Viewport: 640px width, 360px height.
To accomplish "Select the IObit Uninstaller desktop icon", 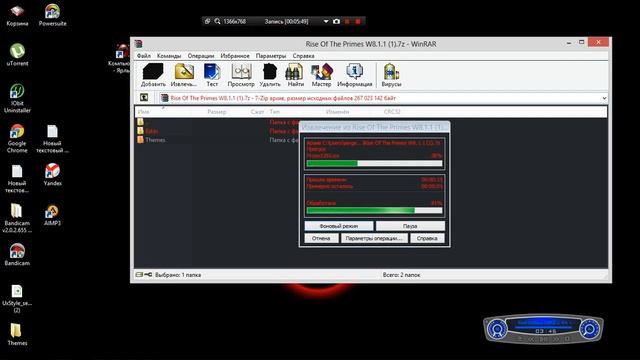I will [17, 98].
